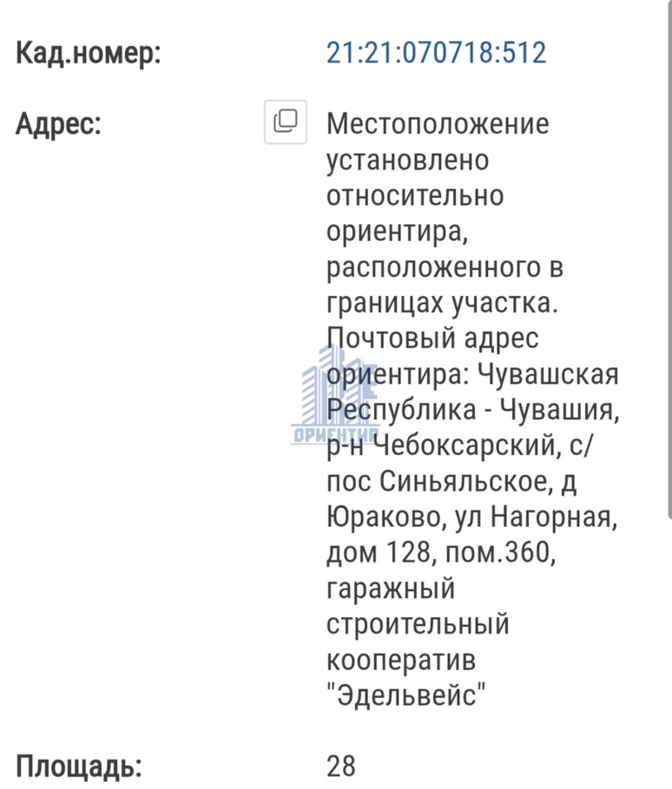The width and height of the screenshot is (672, 789).
Task: Select the 'Кад.номер:' label
Action: pos(89,53)
